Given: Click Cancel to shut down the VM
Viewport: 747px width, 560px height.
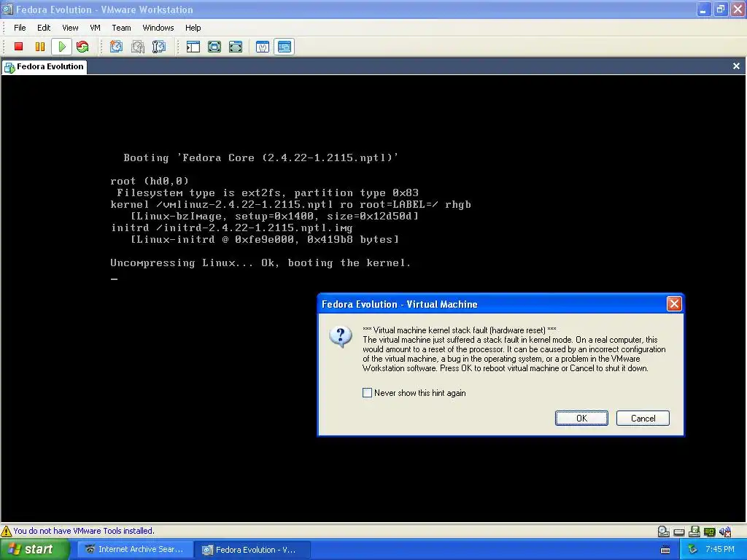Looking at the screenshot, I should [x=643, y=418].
